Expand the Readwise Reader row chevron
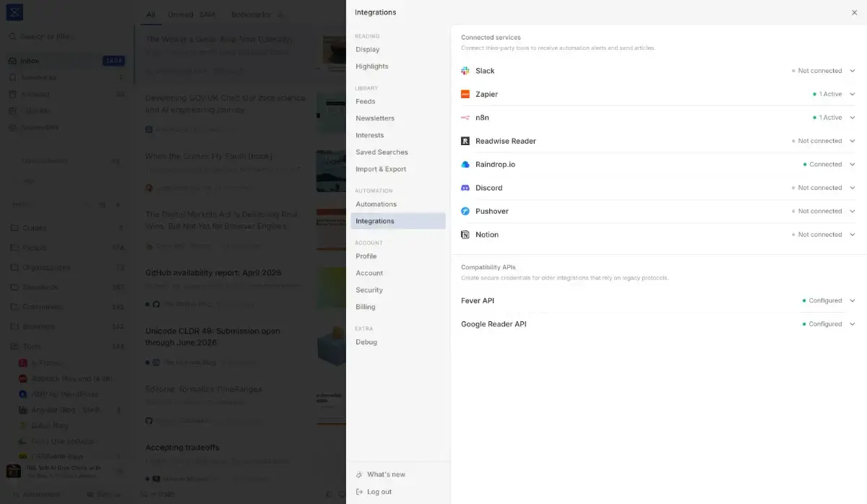 pos(853,141)
